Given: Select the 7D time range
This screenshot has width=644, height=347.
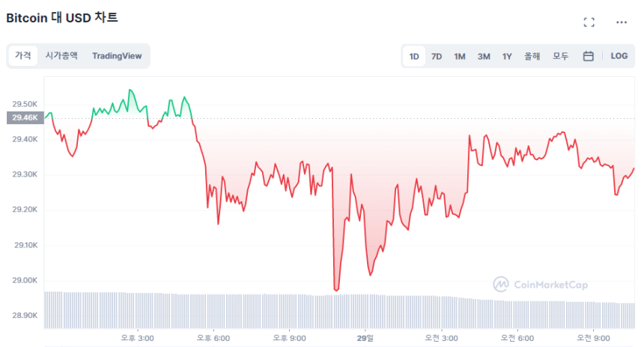Looking at the screenshot, I should coord(437,56).
